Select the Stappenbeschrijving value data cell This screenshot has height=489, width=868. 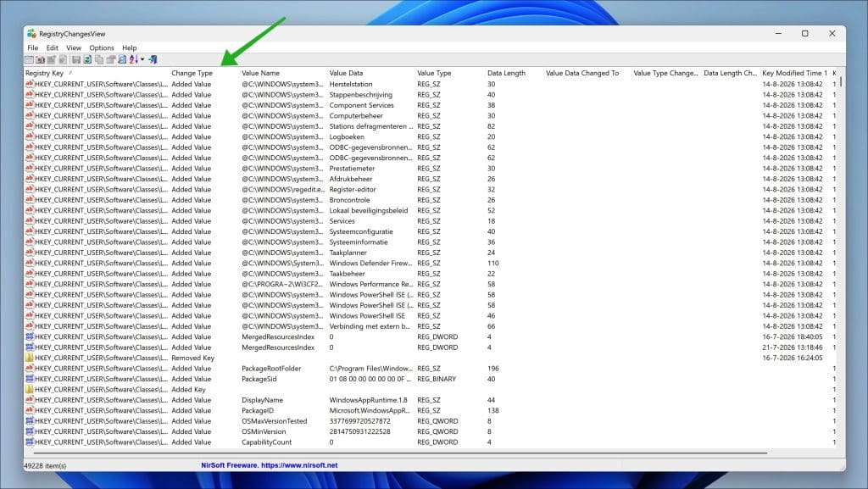361,95
